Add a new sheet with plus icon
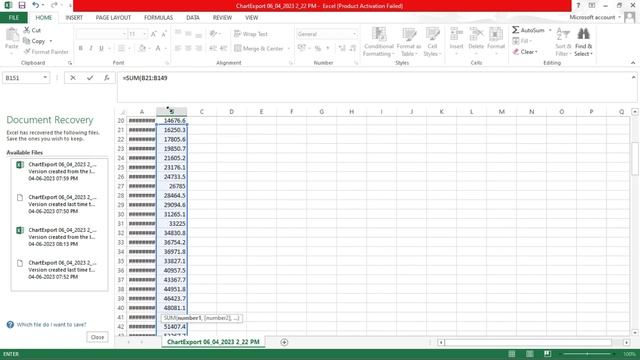 (284, 342)
